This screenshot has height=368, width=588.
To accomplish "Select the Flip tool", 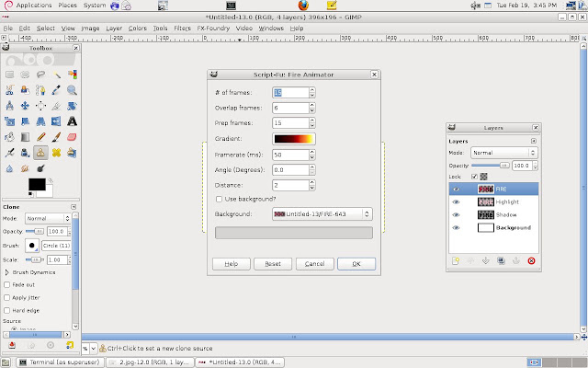I will pyautogui.click(x=56, y=121).
